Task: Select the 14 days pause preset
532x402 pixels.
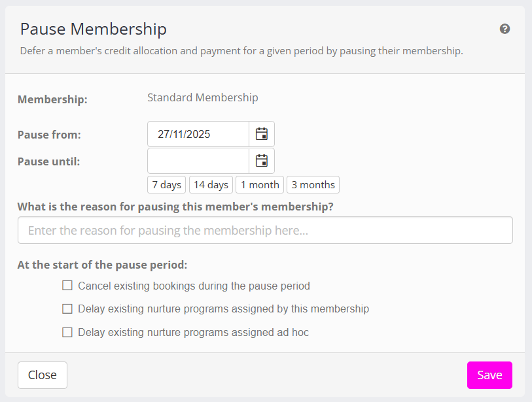Action: click(x=211, y=185)
